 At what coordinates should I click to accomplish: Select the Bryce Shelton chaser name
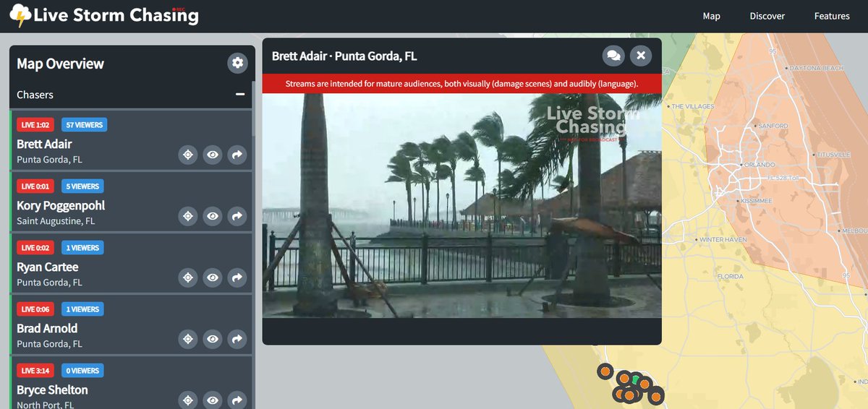click(52, 389)
